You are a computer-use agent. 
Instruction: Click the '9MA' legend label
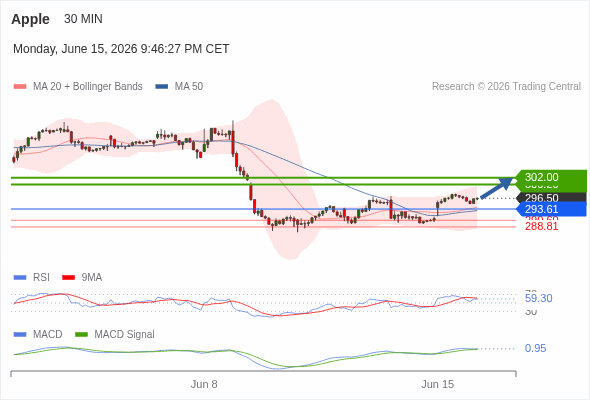[x=92, y=278]
